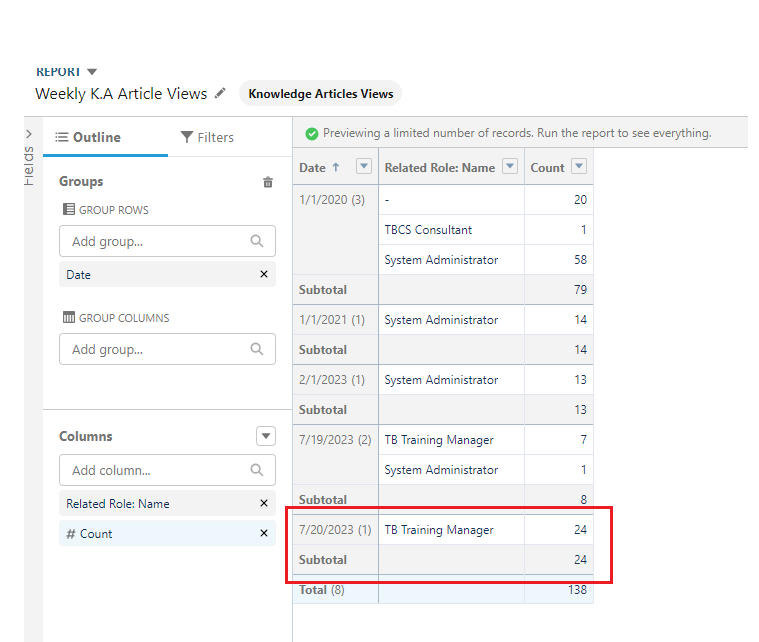The height and width of the screenshot is (642, 759).
Task: Remove the Count column from the list
Action: tap(264, 534)
